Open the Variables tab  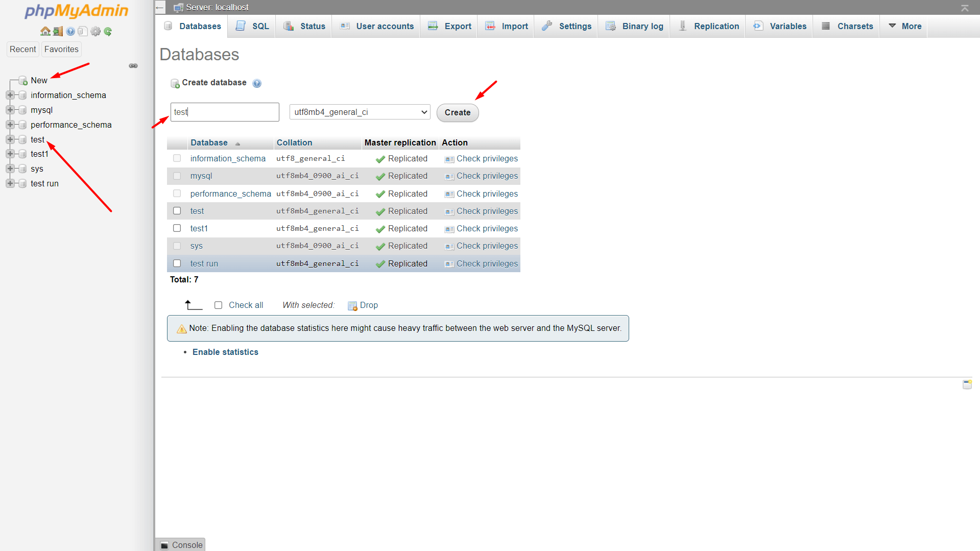coord(780,26)
